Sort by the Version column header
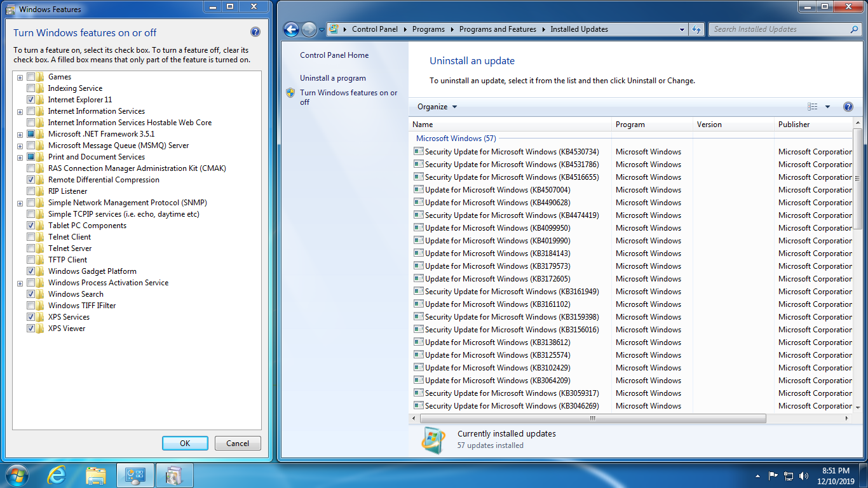This screenshot has width=868, height=488. tap(733, 125)
